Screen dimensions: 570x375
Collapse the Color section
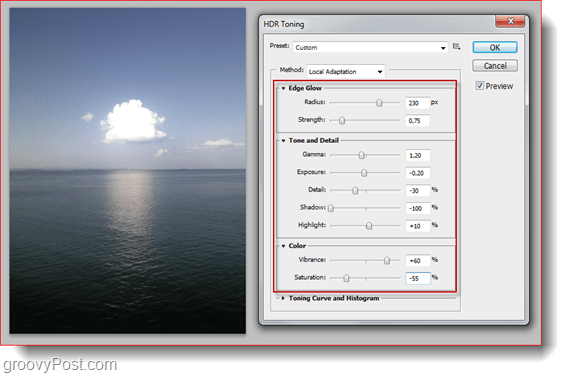[x=283, y=246]
